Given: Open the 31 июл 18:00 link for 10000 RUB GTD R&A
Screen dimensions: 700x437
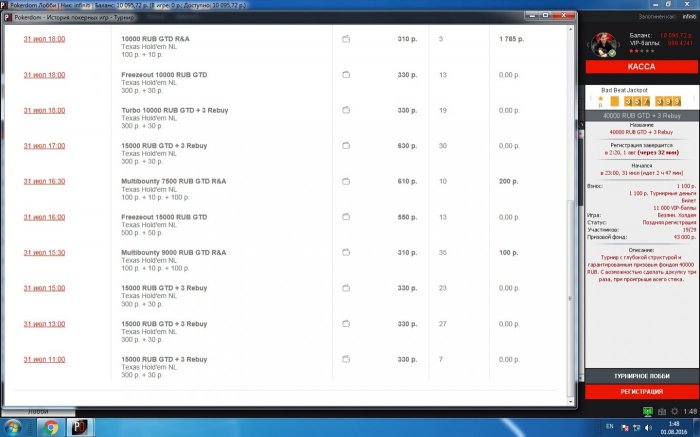Looking at the screenshot, I should coord(44,39).
